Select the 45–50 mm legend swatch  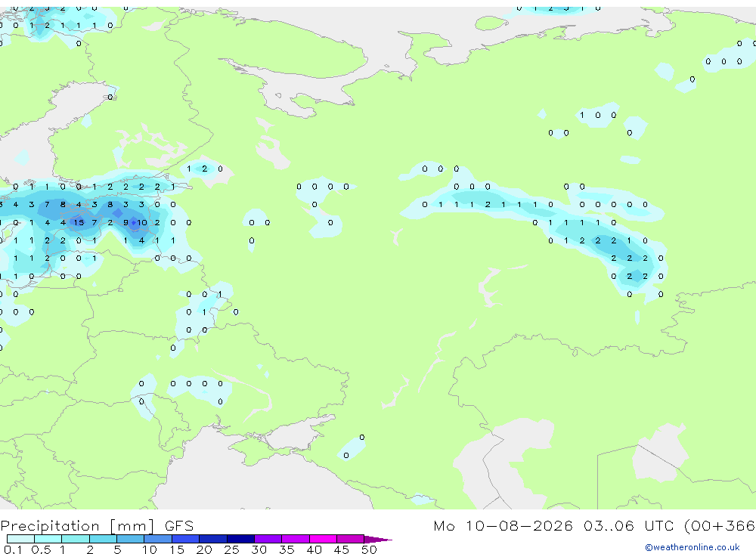pos(350,539)
